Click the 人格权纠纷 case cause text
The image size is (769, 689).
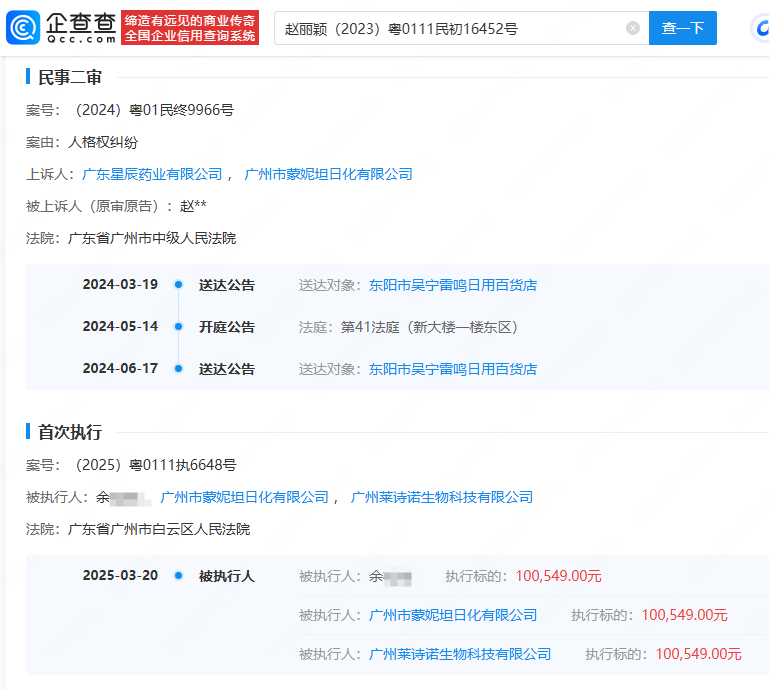tap(103, 142)
